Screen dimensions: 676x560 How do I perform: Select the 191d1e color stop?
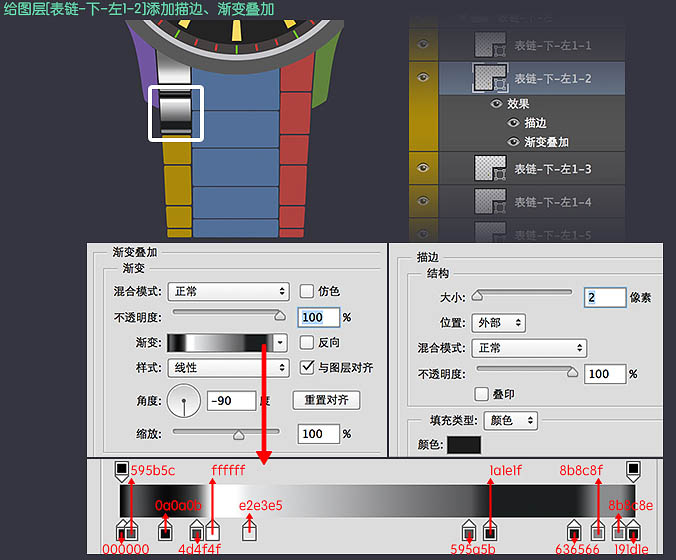pyautogui.click(x=633, y=531)
